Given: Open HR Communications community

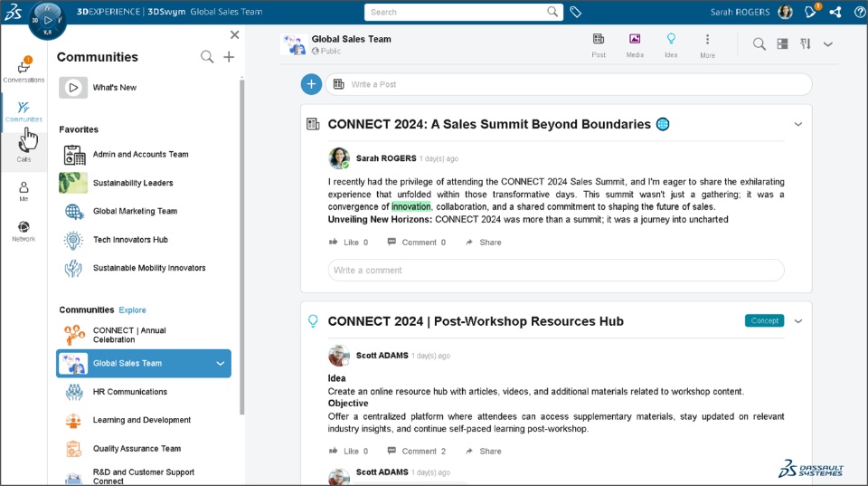Looking at the screenshot, I should 129,392.
